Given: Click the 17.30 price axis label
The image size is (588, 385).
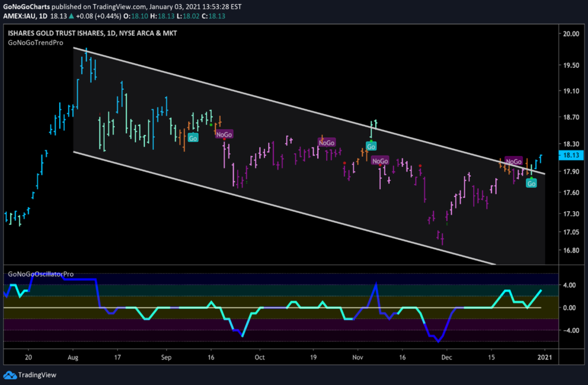Looking at the screenshot, I should (x=571, y=213).
